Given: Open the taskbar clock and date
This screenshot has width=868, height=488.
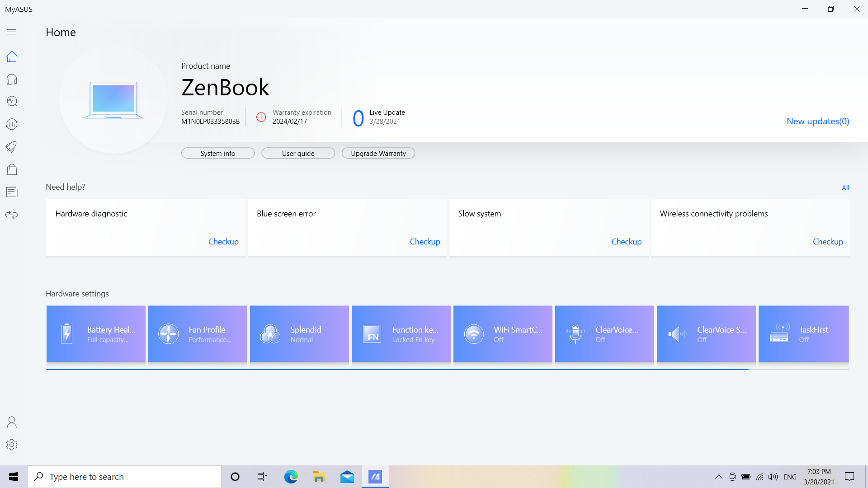Looking at the screenshot, I should [x=819, y=477].
